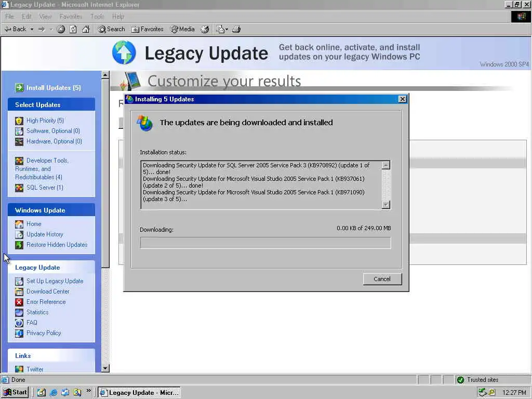Open the SQL Server (1) link
532x399 pixels.
tap(45, 187)
